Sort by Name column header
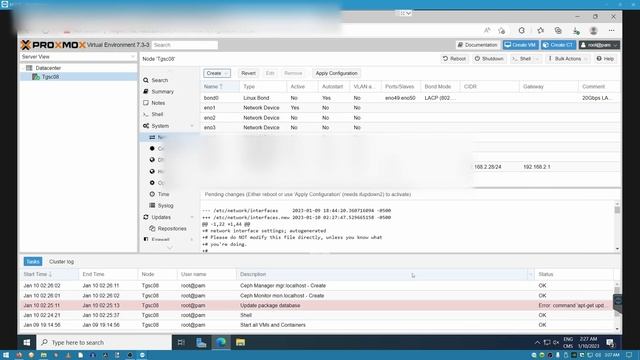 [220, 87]
